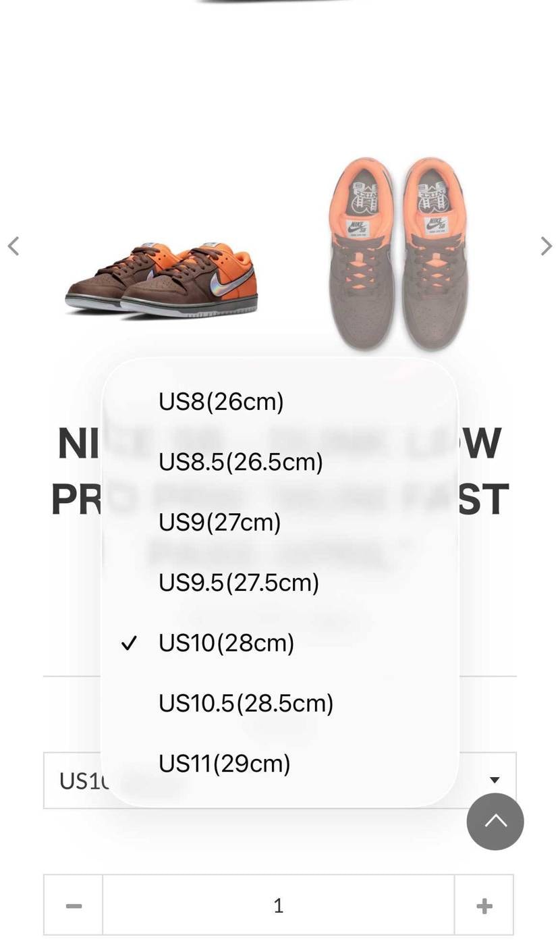
Task: Pick the US9(27cm) option
Action: coord(220,522)
